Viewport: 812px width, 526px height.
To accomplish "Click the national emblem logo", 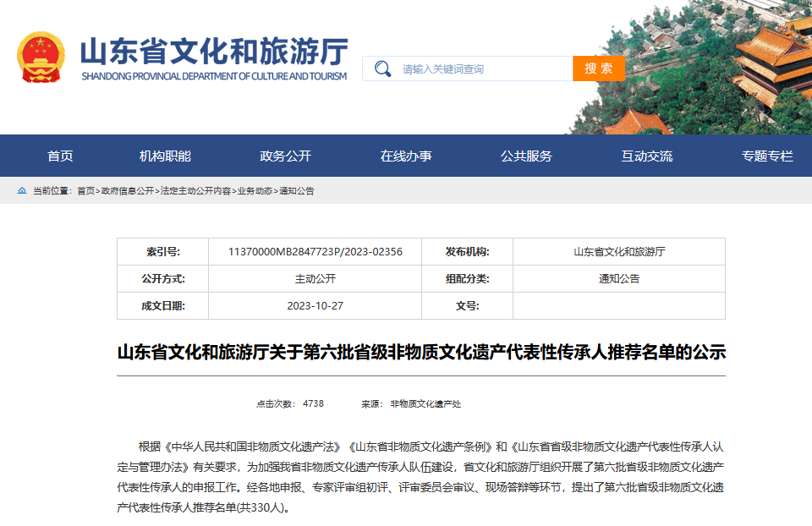I will tap(41, 58).
